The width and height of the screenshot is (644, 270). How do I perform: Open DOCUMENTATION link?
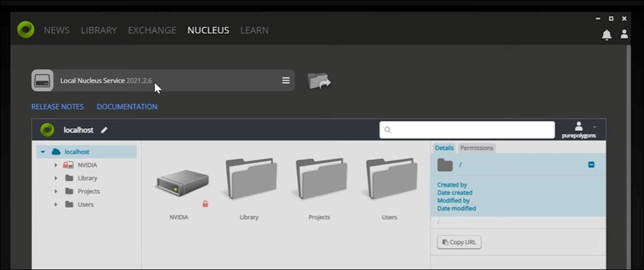(x=127, y=107)
